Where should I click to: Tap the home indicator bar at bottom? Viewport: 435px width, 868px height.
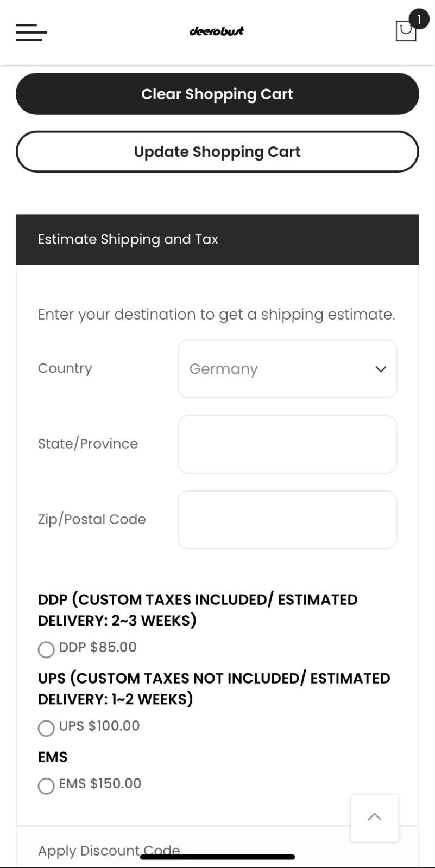coord(217,857)
